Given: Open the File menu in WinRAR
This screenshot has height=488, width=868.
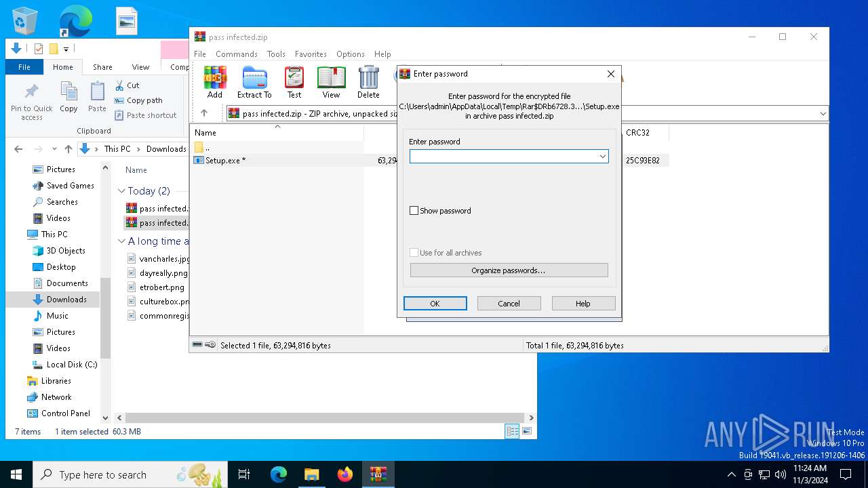Looking at the screenshot, I should coord(200,54).
